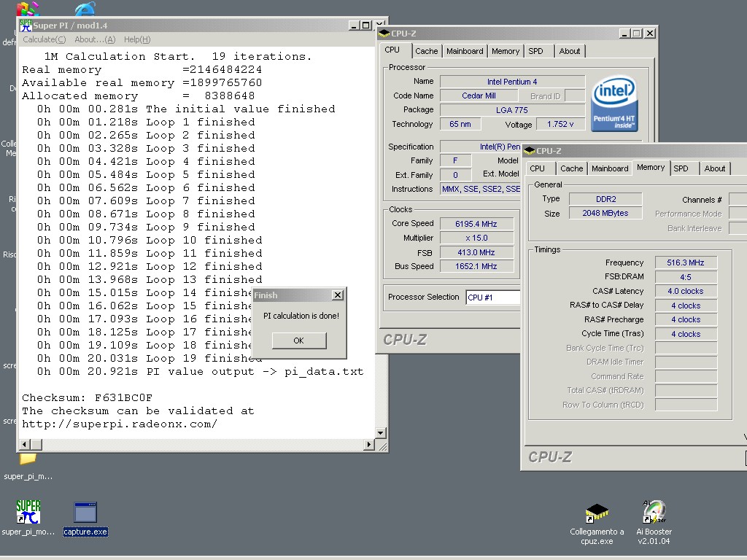The height and width of the screenshot is (560, 747).
Task: Click http://superpi.radeonx.com/ text
Action: pyautogui.click(x=120, y=424)
